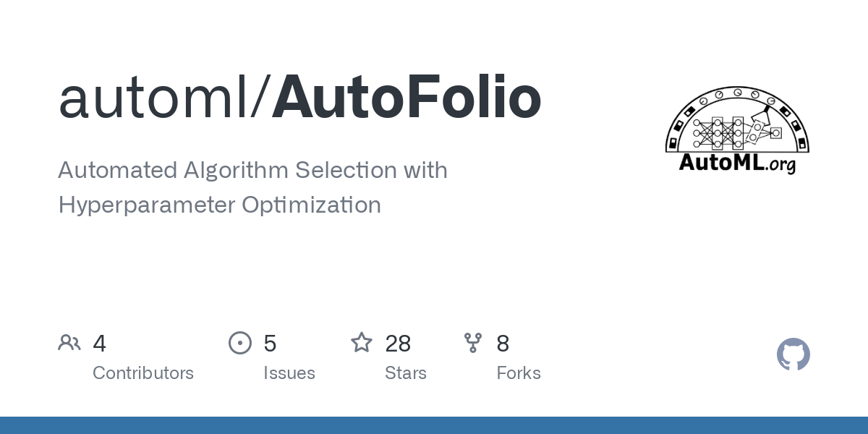This screenshot has width=868, height=434.
Task: Select the "Automated Algorithm Selection with" line
Action: (252, 171)
